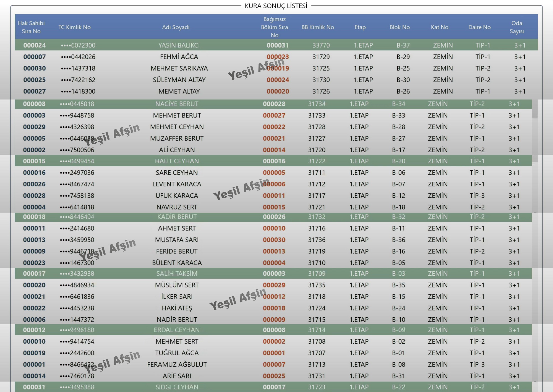Viewport: 553px width, 392px height.
Task: Click TİP-3 in UFUK KARACA row
Action: pos(477,195)
